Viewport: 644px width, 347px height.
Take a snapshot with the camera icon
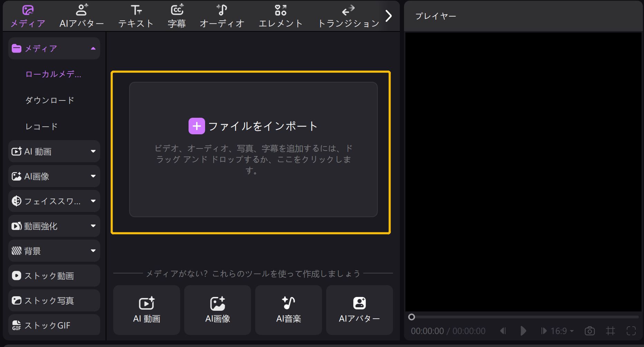pyautogui.click(x=589, y=331)
